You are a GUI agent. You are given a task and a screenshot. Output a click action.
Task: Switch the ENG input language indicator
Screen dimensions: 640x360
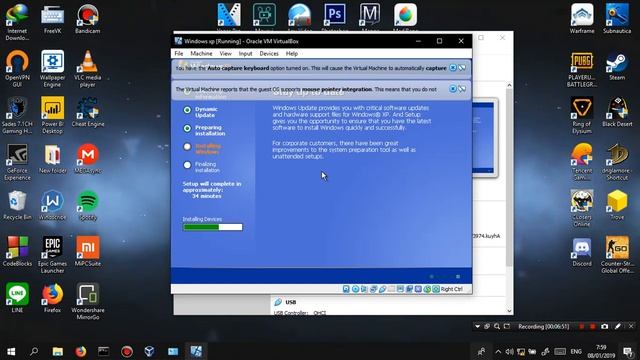[x=576, y=351]
